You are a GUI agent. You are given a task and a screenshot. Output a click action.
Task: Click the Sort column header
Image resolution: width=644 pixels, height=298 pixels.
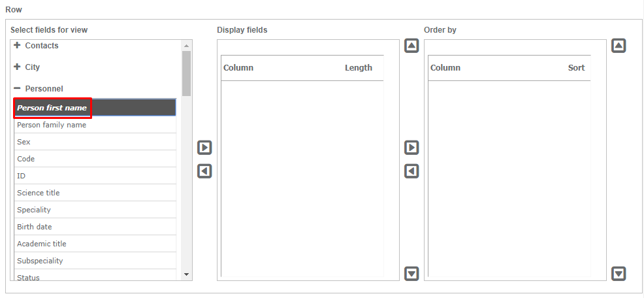coord(576,68)
